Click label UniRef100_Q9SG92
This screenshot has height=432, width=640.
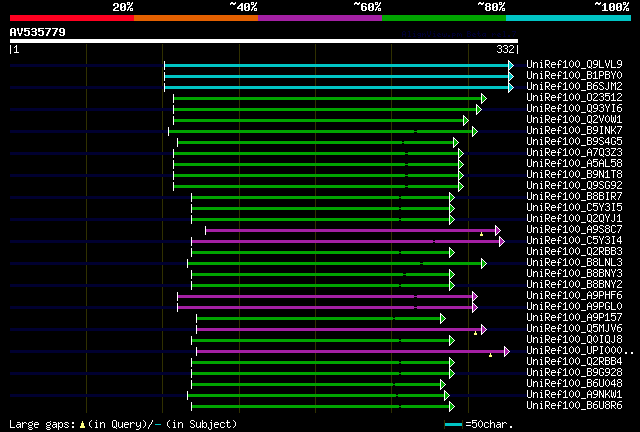tap(574, 186)
